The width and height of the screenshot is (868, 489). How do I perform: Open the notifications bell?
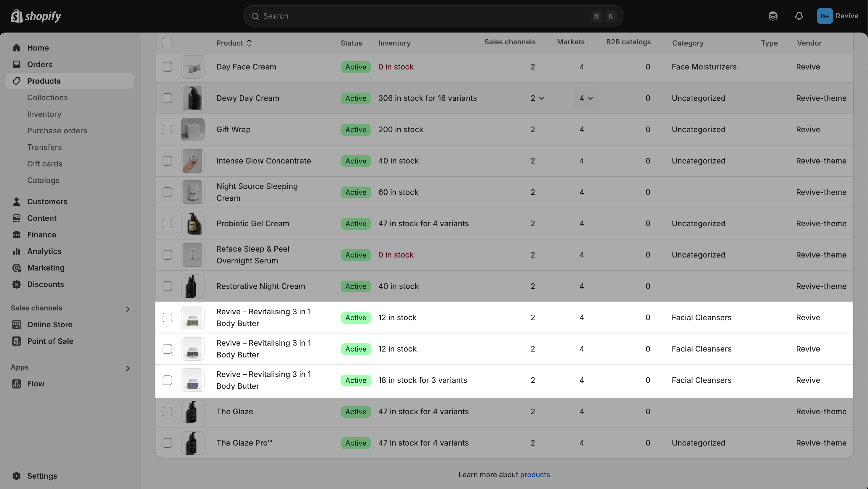click(x=799, y=16)
